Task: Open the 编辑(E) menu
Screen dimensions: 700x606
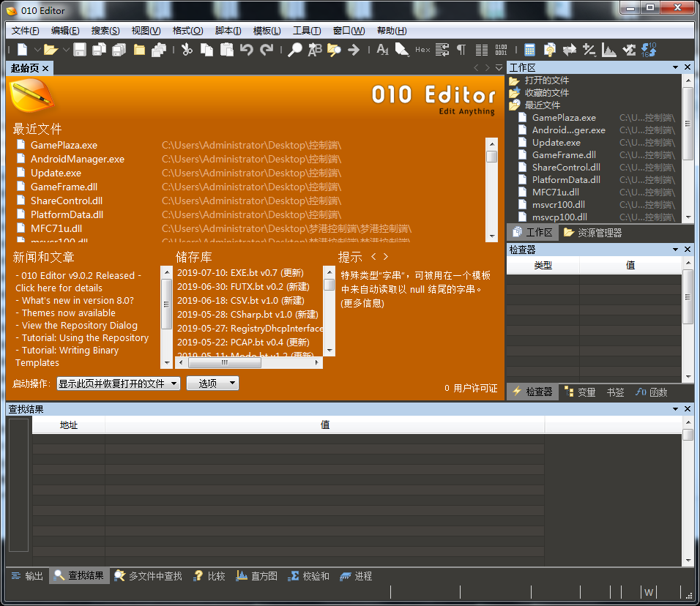Action: coord(65,31)
